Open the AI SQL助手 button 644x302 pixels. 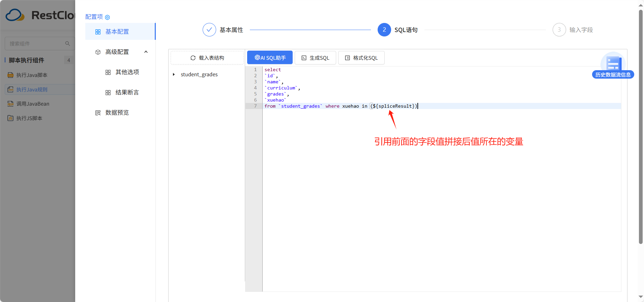tap(270, 58)
